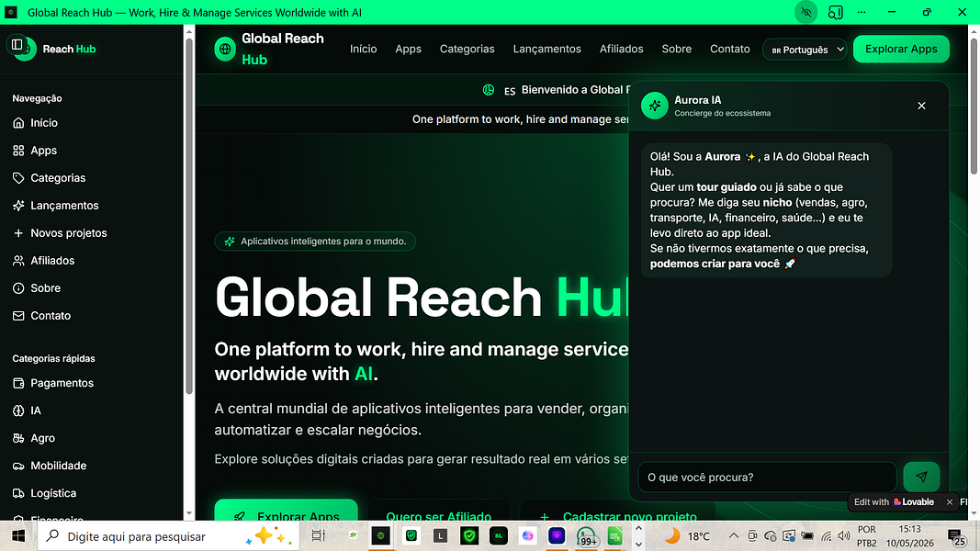Click the Aurora IA sparkle avatar
This screenshot has width=980, height=551.
pos(654,106)
